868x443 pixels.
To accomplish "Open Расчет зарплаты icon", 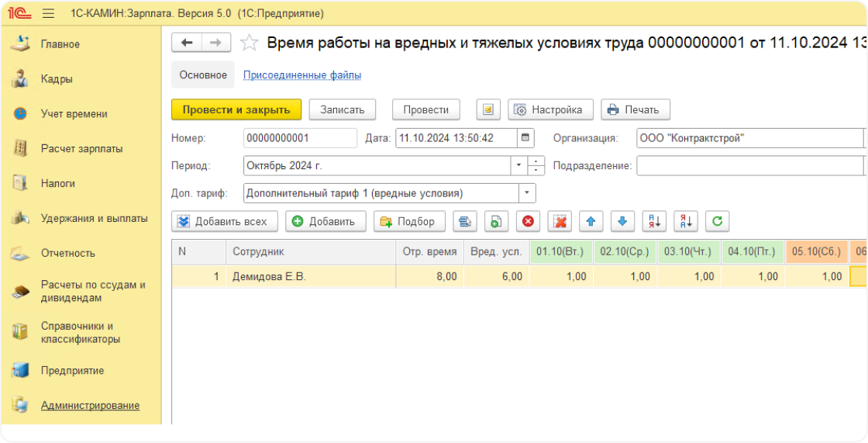I will tap(20, 149).
